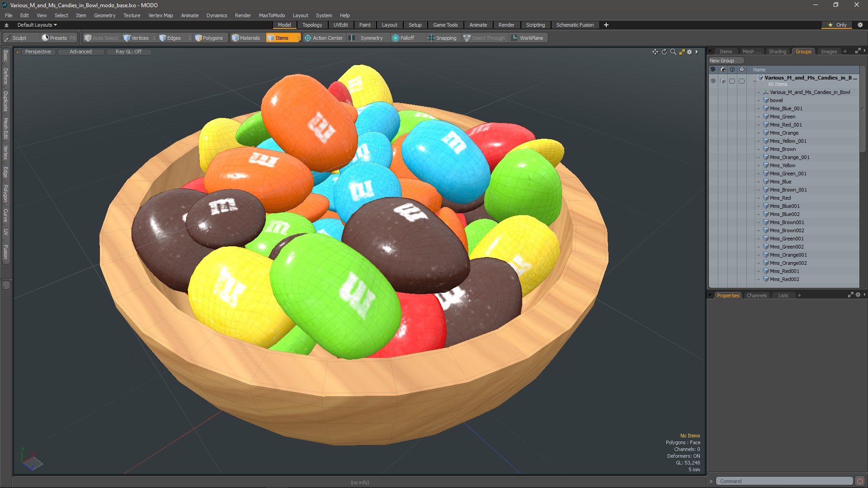Open Presets browser

coord(58,38)
